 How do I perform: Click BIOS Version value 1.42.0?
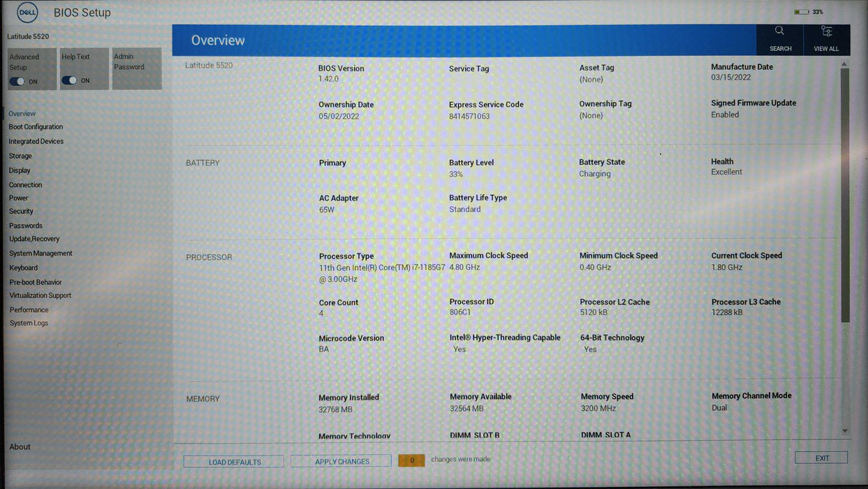point(328,80)
